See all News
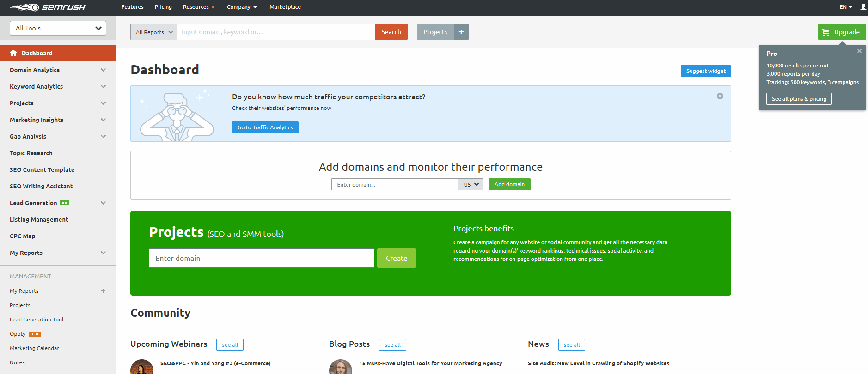Viewport: 868px width, 374px height. (x=572, y=345)
